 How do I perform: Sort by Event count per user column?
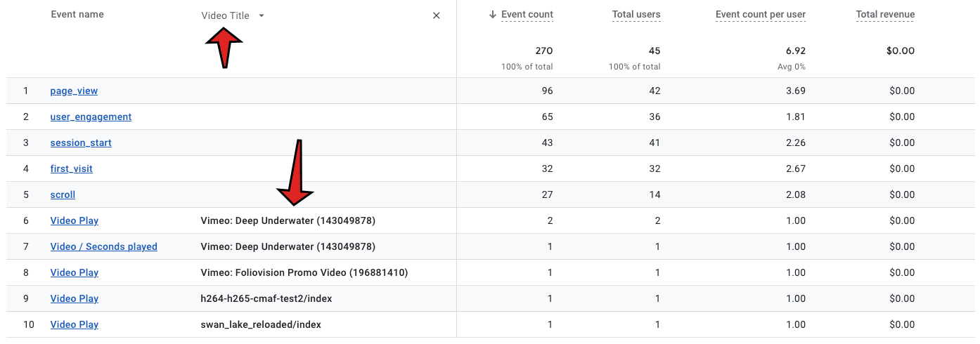[761, 15]
